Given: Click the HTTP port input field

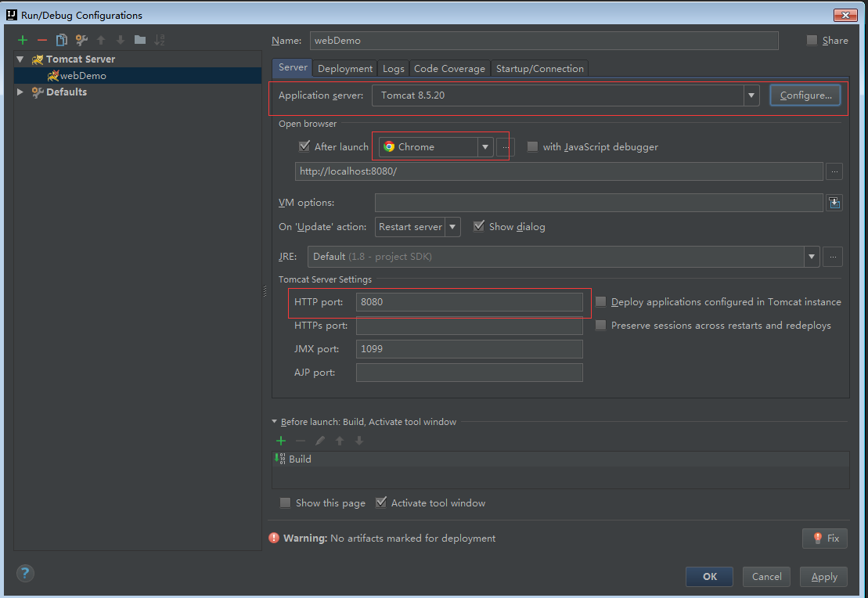Looking at the screenshot, I should tap(469, 302).
